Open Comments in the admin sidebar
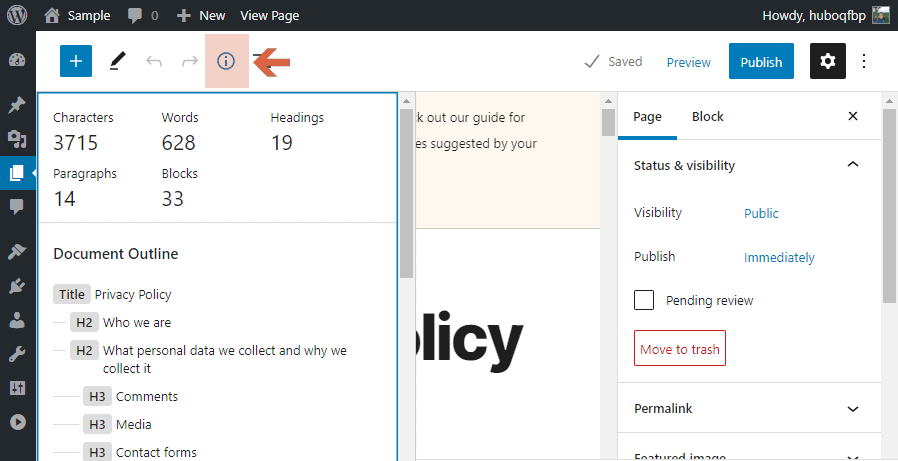The width and height of the screenshot is (898, 461). pyautogui.click(x=17, y=206)
